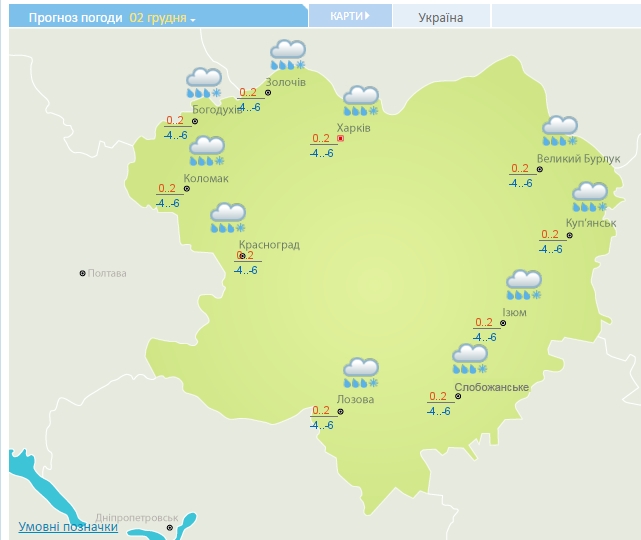Click the weather icon above Коломак
The image size is (641, 540).
click(207, 151)
